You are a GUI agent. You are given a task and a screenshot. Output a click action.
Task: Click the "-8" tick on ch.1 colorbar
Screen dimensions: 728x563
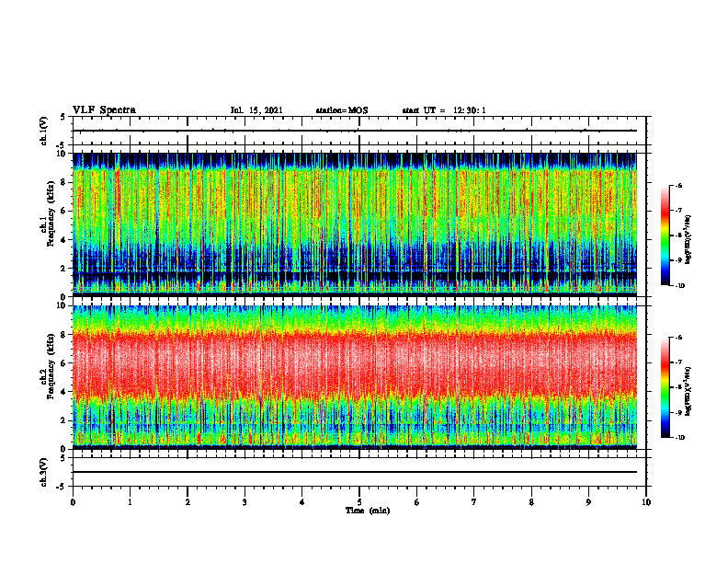[679, 236]
